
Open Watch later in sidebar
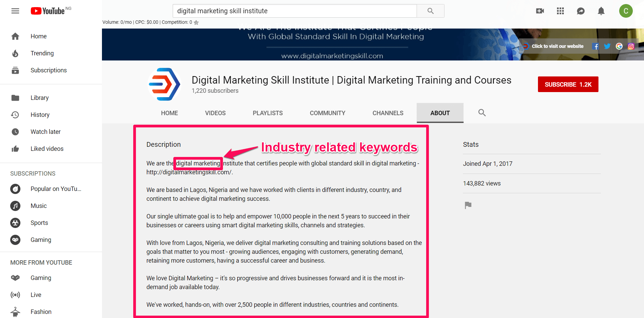pyautogui.click(x=46, y=132)
